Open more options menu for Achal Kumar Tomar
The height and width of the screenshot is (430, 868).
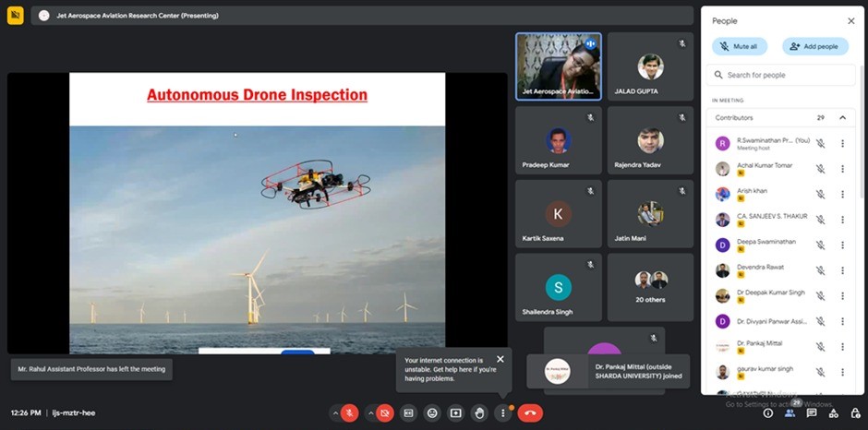pyautogui.click(x=842, y=168)
